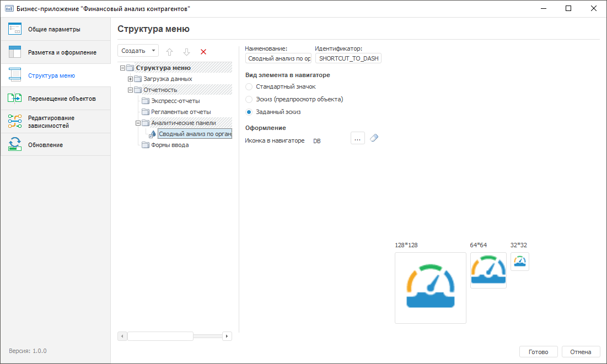Click the Разметка и оформление sidebar icon

click(15, 52)
